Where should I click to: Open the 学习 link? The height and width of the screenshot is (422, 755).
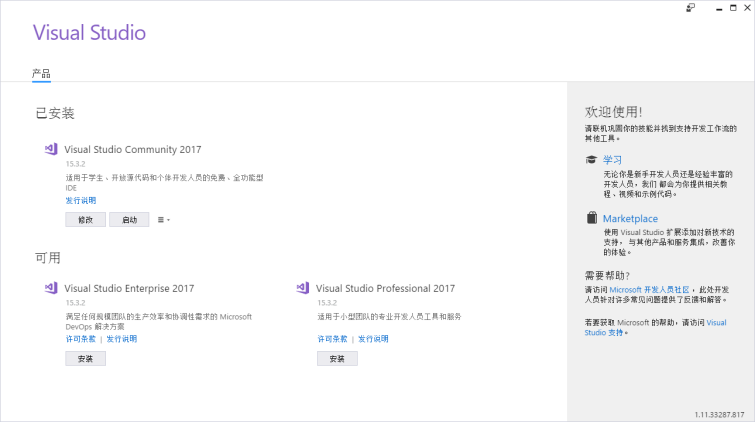coord(612,160)
